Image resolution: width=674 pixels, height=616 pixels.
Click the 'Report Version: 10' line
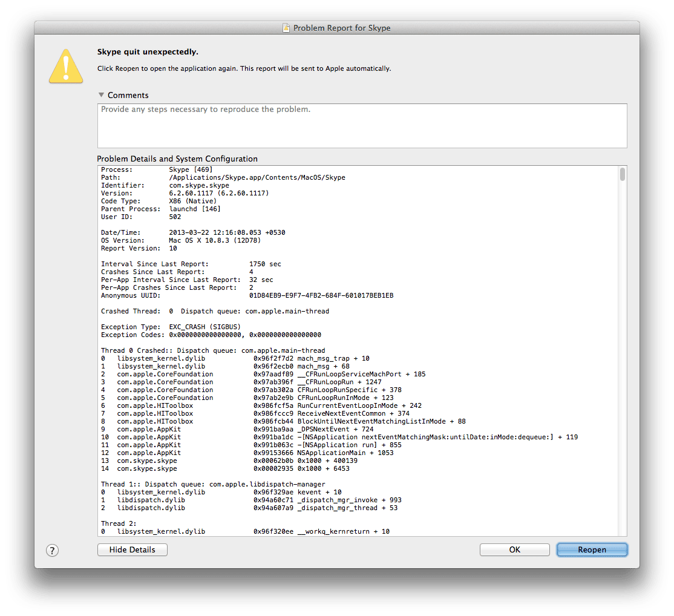139,248
